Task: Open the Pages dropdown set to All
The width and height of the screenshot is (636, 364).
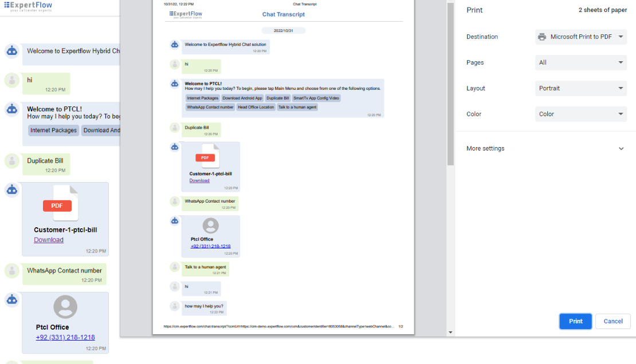Action: click(580, 62)
